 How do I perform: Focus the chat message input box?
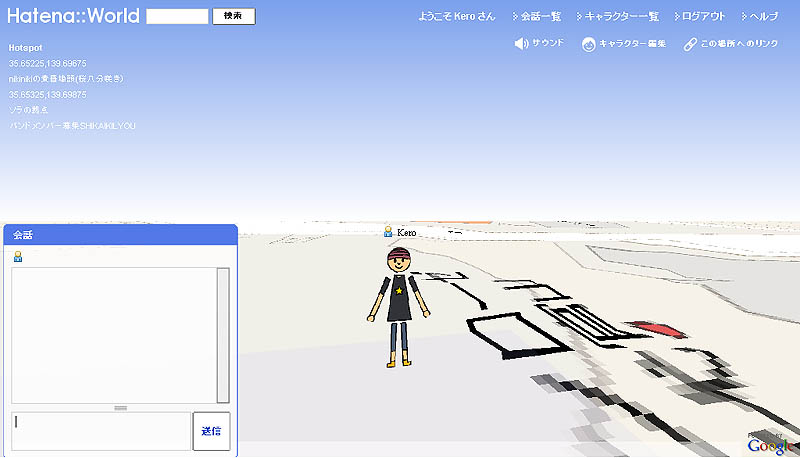click(101, 431)
